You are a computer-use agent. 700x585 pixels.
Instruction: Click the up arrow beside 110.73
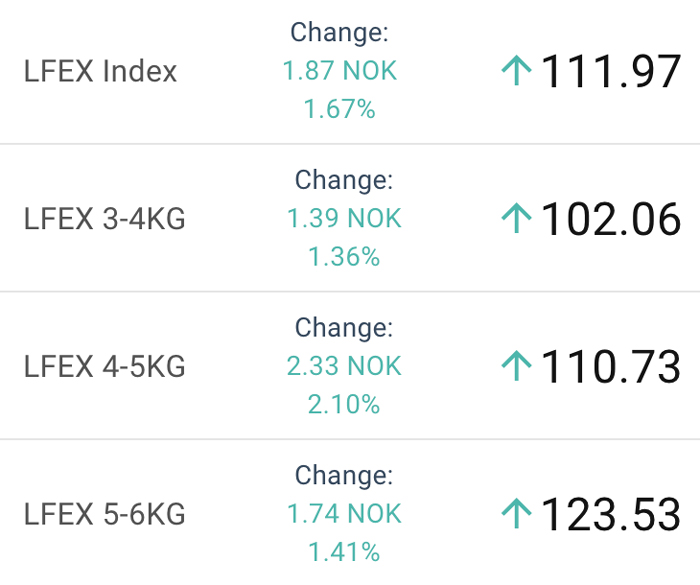[x=517, y=366]
